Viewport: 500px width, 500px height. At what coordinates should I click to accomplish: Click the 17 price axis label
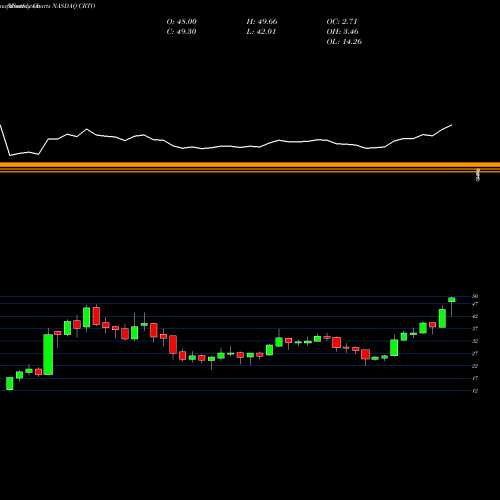(x=475, y=378)
